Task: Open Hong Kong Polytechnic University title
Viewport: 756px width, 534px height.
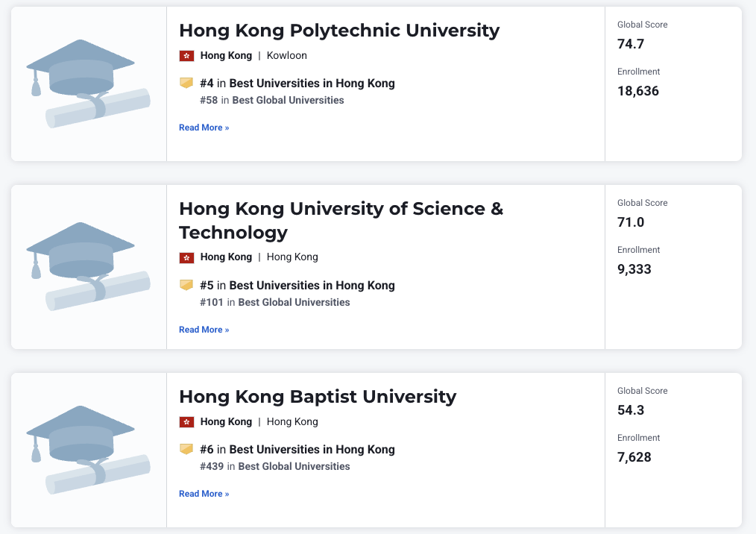Action: (x=339, y=31)
